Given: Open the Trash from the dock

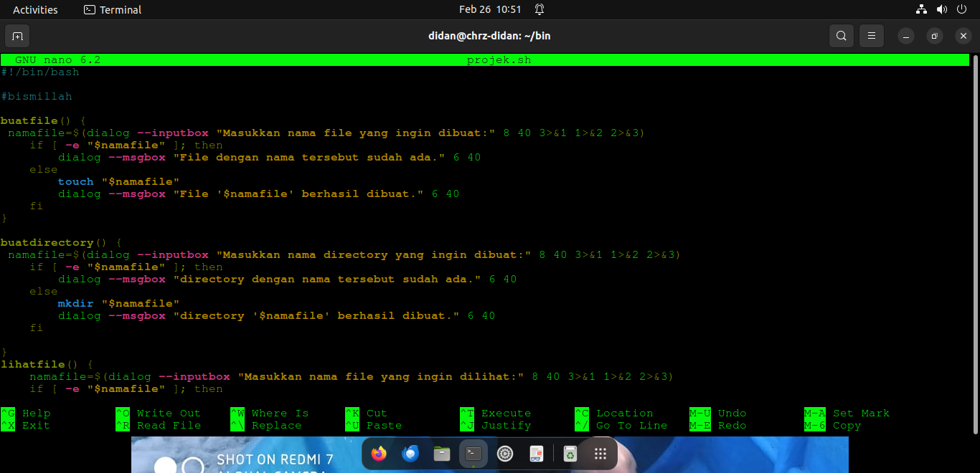Looking at the screenshot, I should pos(570,454).
